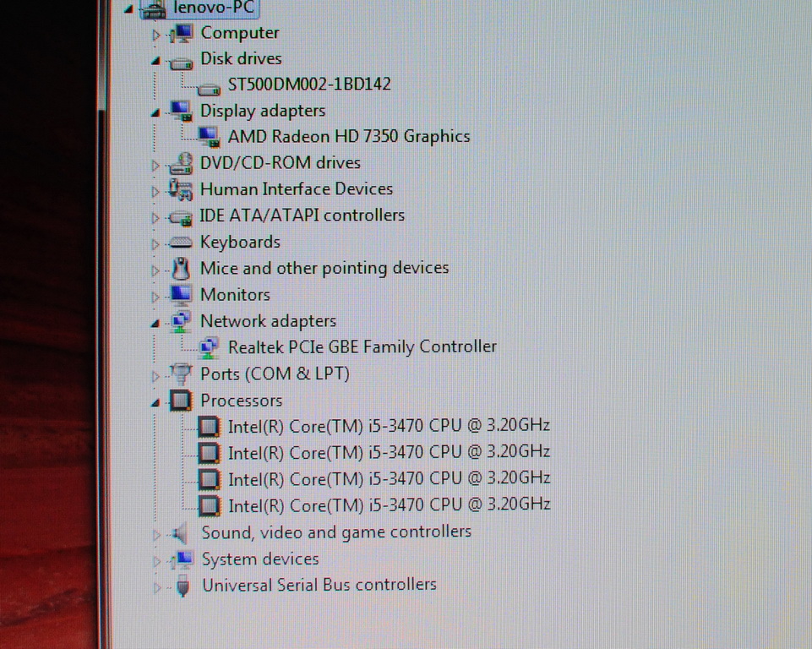This screenshot has height=649, width=812.
Task: Expand the IDE ATA/ATAPI controllers category
Action: click(x=155, y=218)
